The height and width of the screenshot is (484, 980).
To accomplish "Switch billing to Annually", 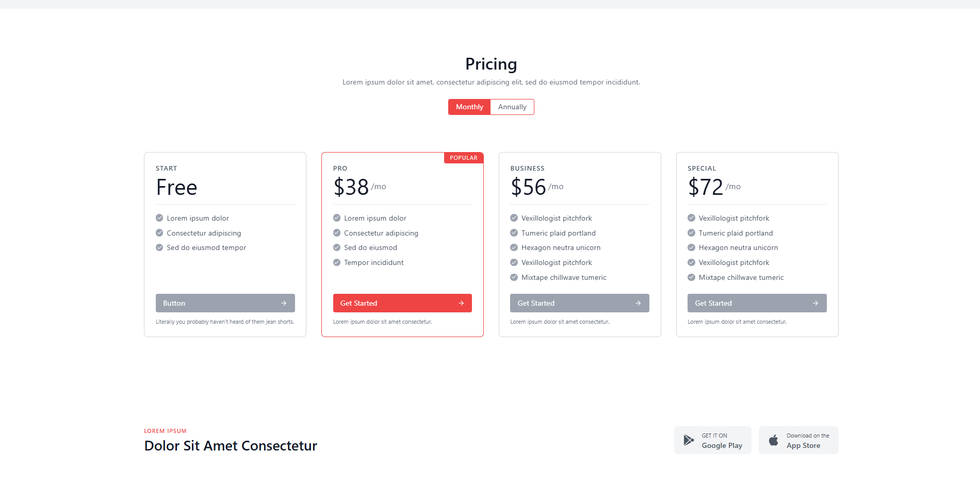I will tap(512, 107).
